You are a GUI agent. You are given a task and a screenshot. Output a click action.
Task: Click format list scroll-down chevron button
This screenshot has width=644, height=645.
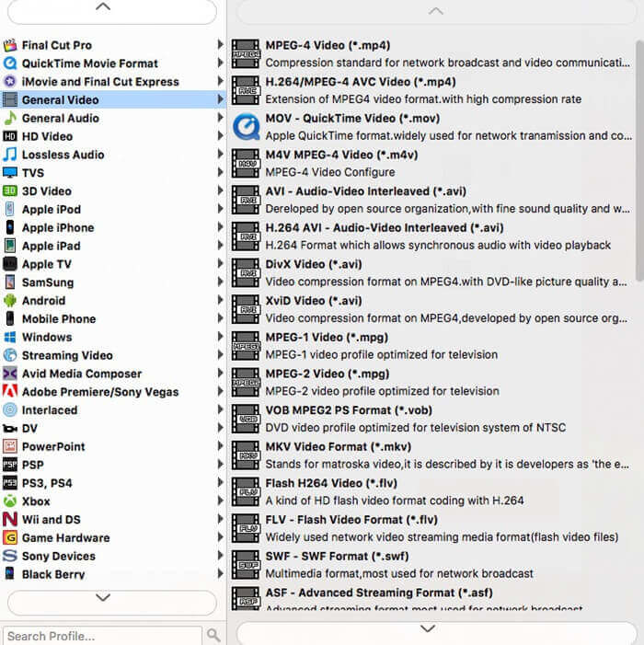(436, 632)
